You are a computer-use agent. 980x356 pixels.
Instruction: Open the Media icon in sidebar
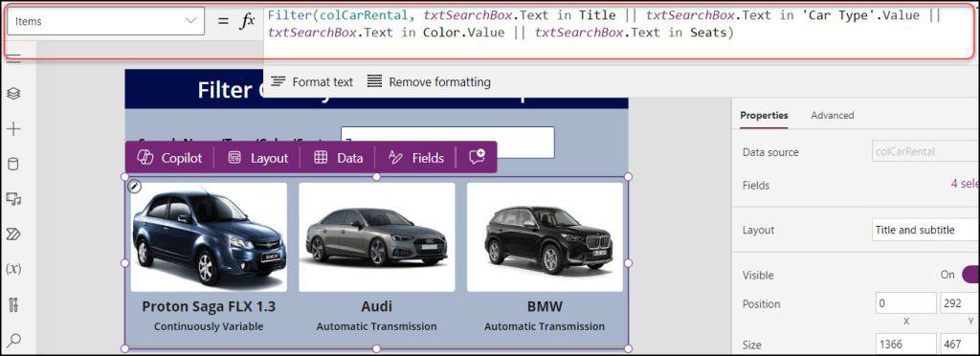pyautogui.click(x=13, y=199)
